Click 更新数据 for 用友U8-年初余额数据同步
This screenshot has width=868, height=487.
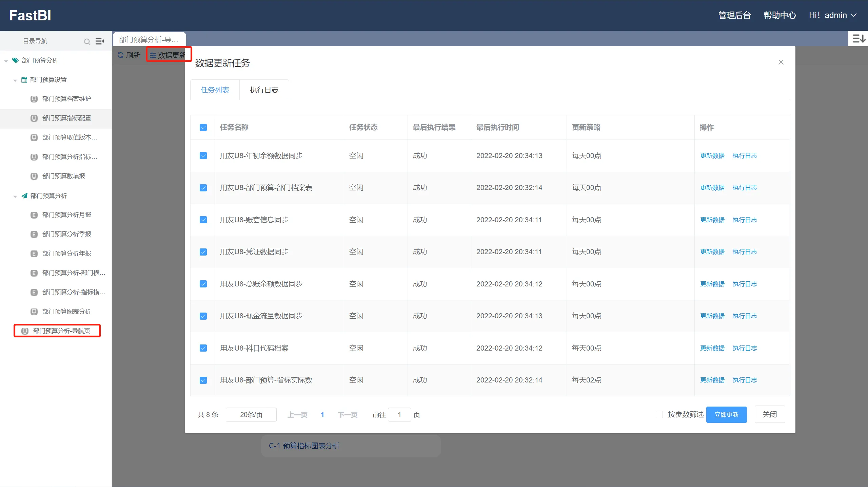[712, 156]
